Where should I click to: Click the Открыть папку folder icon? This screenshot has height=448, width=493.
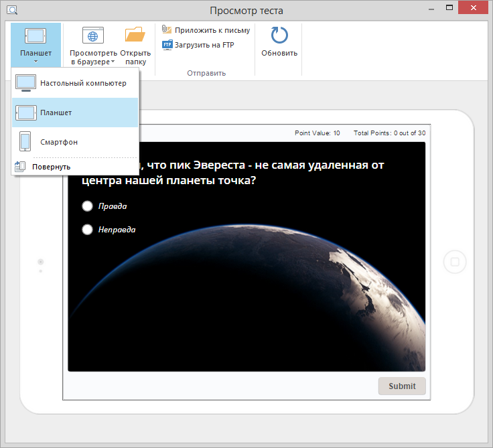tap(135, 35)
